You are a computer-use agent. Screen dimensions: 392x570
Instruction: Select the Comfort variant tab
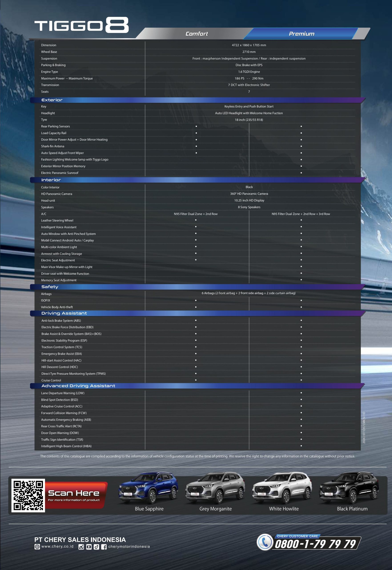click(197, 34)
